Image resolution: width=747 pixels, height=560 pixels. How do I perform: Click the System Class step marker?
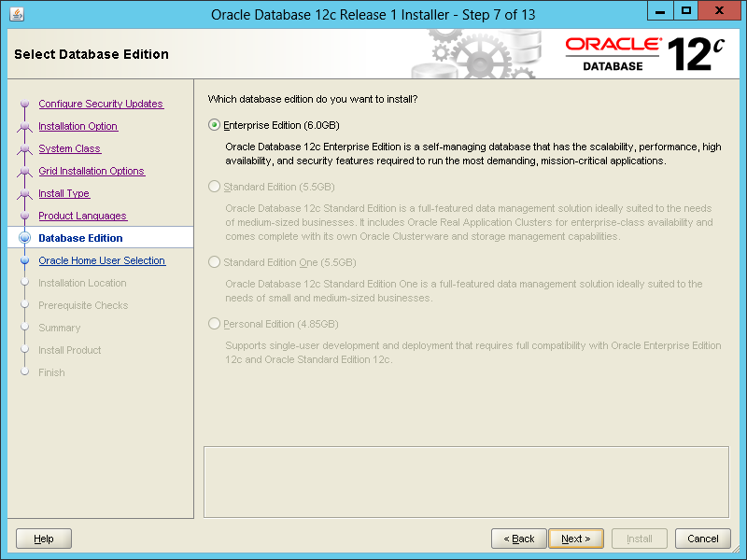(25, 149)
